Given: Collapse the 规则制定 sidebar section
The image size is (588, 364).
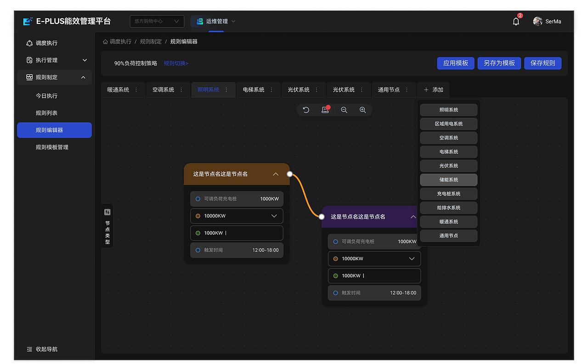Looking at the screenshot, I should pos(83,77).
